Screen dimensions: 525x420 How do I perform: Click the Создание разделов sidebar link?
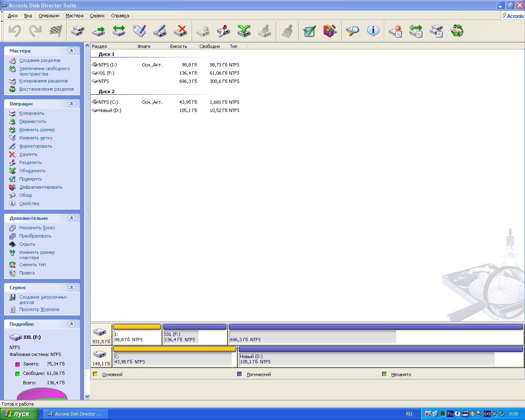pos(40,60)
